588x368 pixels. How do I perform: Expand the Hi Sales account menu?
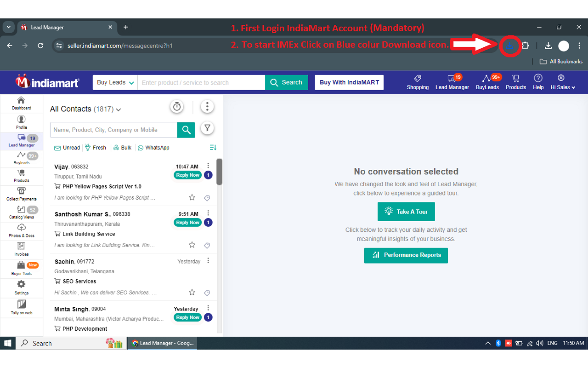[562, 82]
